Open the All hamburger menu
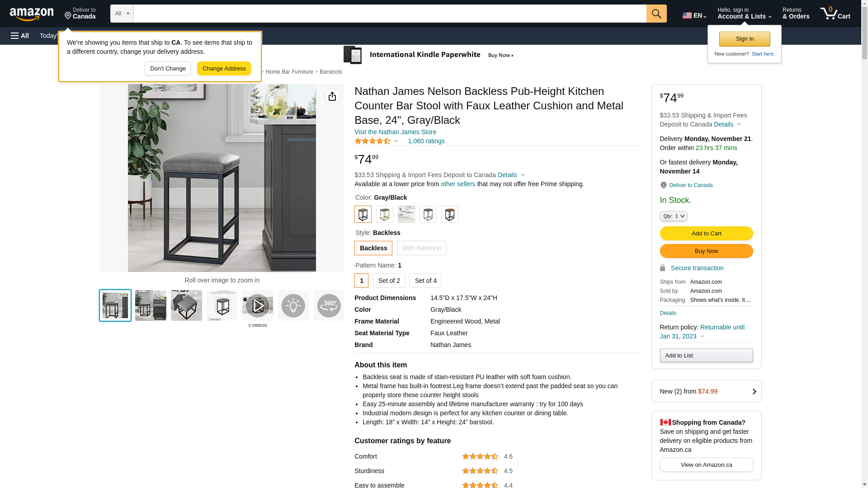The width and height of the screenshot is (868, 488). (x=20, y=36)
